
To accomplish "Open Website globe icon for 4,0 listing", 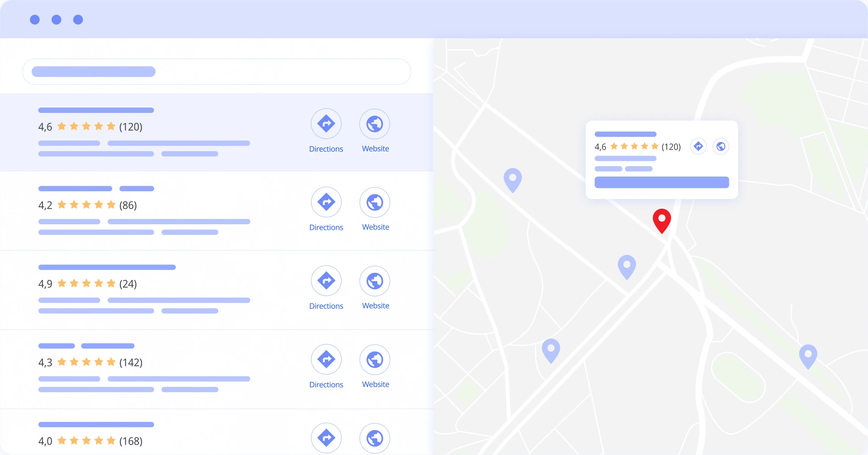I will (x=374, y=438).
